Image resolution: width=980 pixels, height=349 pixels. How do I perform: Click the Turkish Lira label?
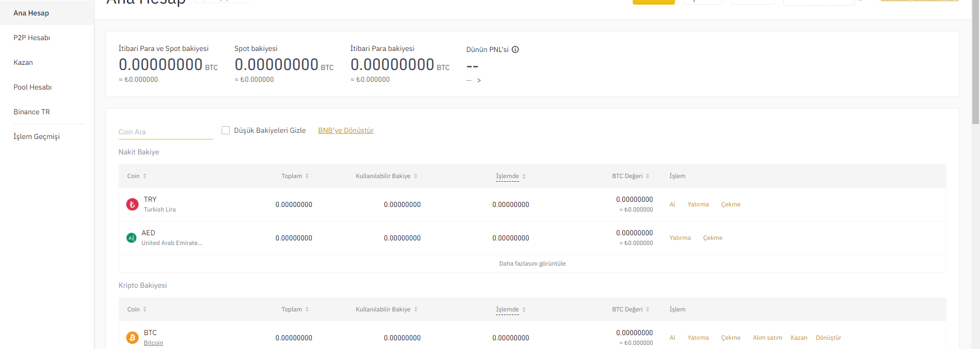pos(160,210)
